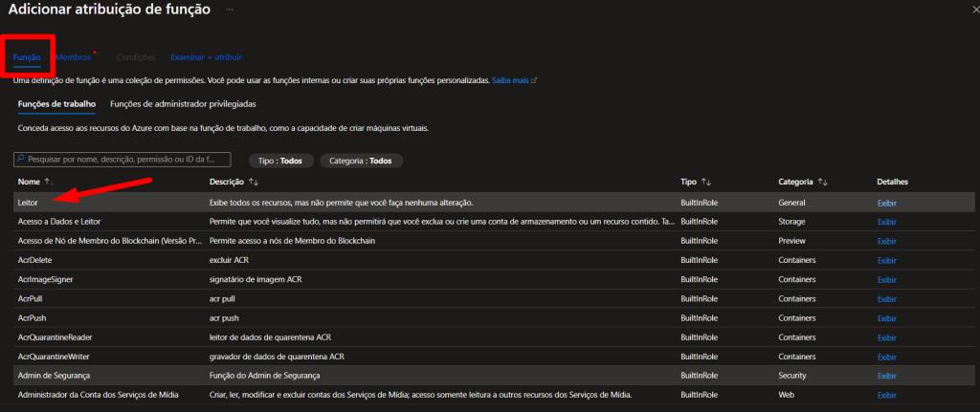Open the ellipsis menu beside the page title
This screenshot has height=412, width=980.
point(230,9)
